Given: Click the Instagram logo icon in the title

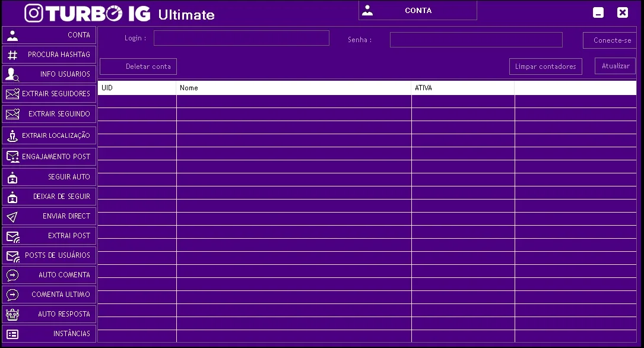Looking at the screenshot, I should (x=34, y=13).
